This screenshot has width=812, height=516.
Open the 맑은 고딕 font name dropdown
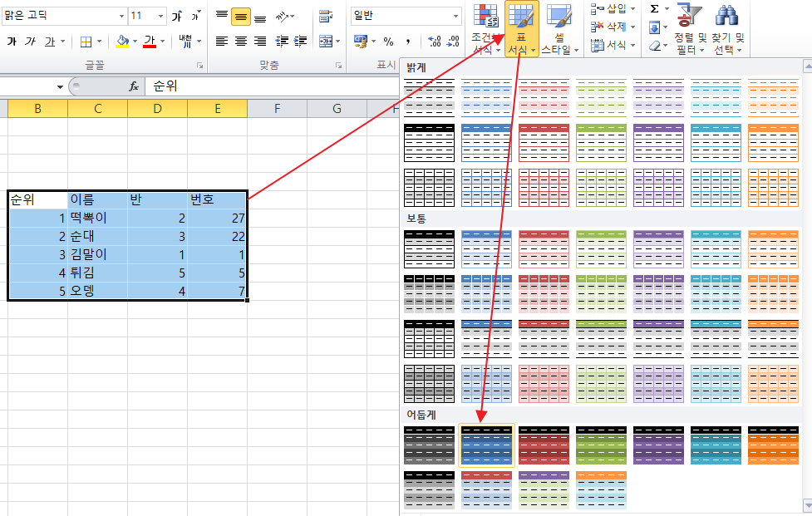pyautogui.click(x=121, y=17)
